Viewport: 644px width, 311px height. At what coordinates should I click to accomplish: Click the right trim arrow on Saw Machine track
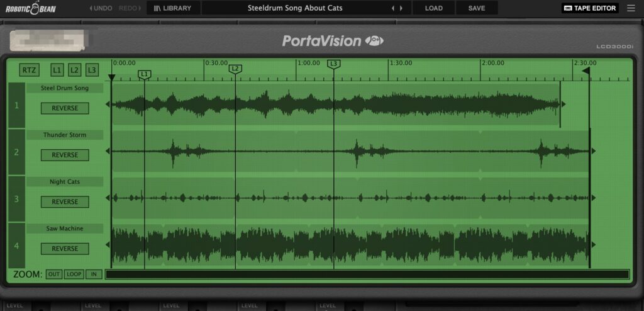point(593,245)
